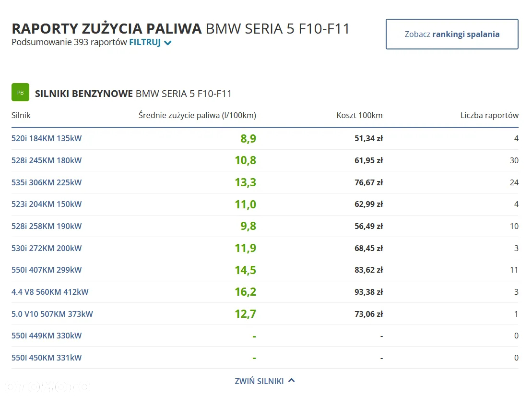Select the 62,99 zł cost value
Screen dimensions: 532x397
368,204
